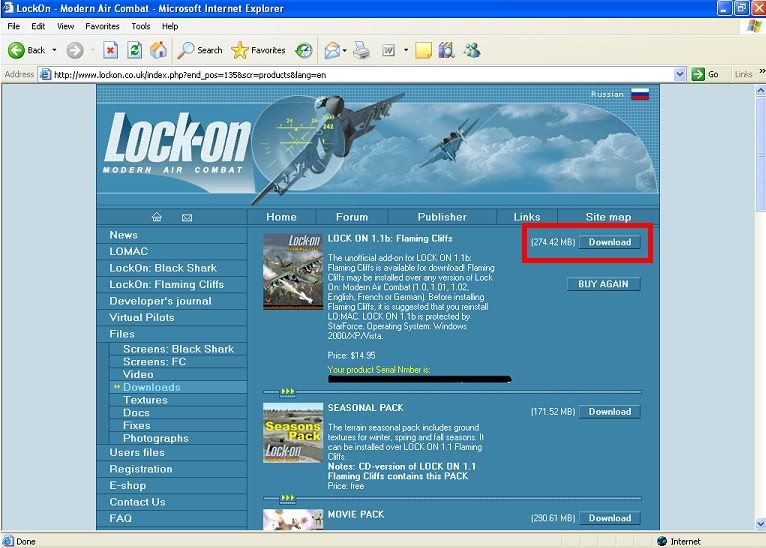This screenshot has width=766, height=548.
Task: Open the Favorites menu in menu bar
Action: (x=102, y=26)
